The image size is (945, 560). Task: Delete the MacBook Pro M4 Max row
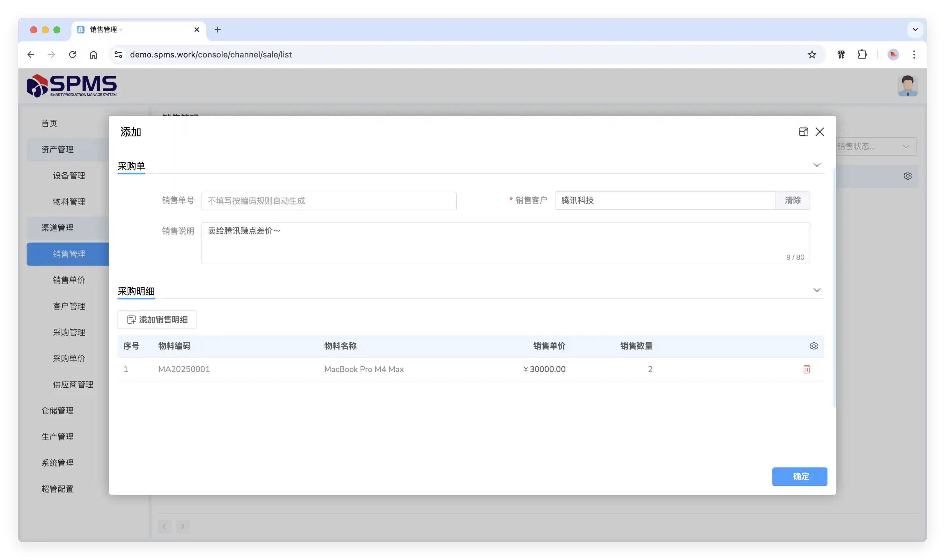[806, 369]
